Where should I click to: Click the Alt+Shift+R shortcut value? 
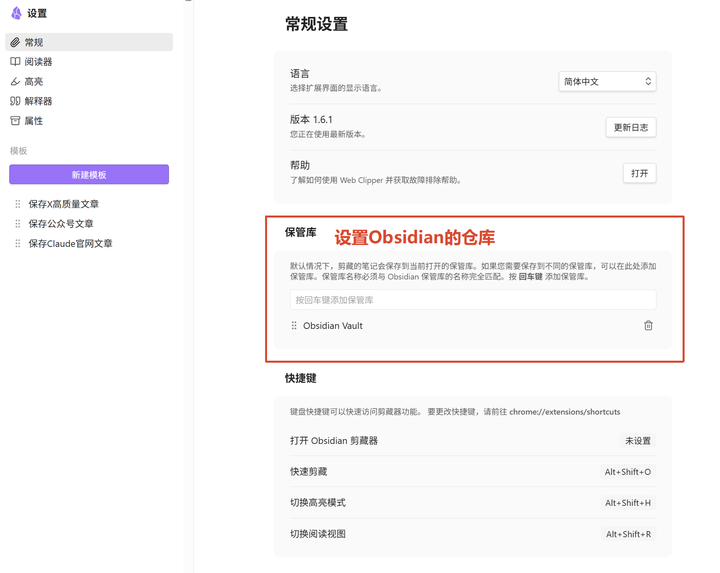(628, 534)
